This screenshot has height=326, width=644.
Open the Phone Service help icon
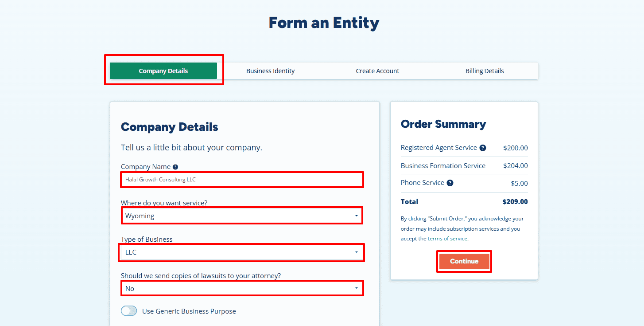pyautogui.click(x=450, y=183)
